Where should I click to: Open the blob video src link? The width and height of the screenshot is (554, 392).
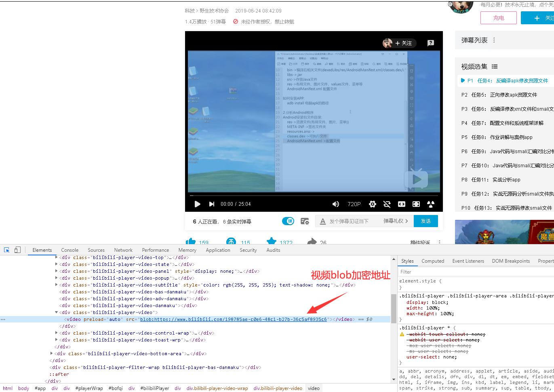pyautogui.click(x=233, y=319)
